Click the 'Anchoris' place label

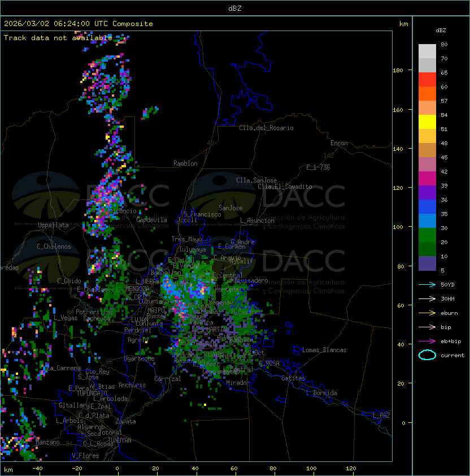coord(132,385)
